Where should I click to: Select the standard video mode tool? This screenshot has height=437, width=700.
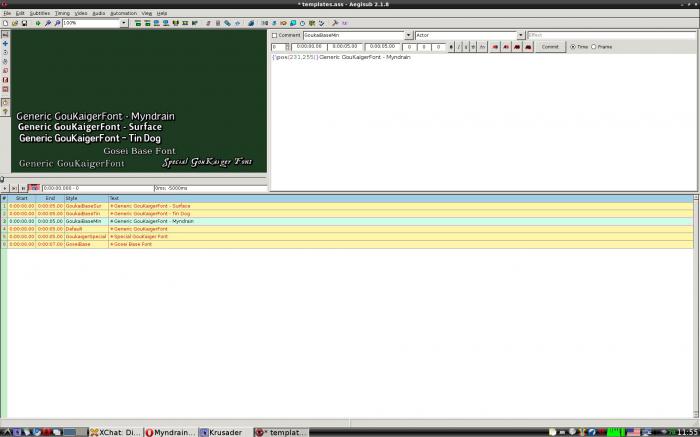point(5,34)
